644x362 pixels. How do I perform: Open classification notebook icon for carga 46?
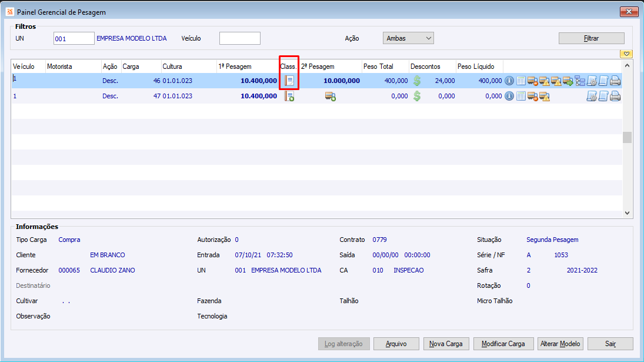(x=289, y=81)
